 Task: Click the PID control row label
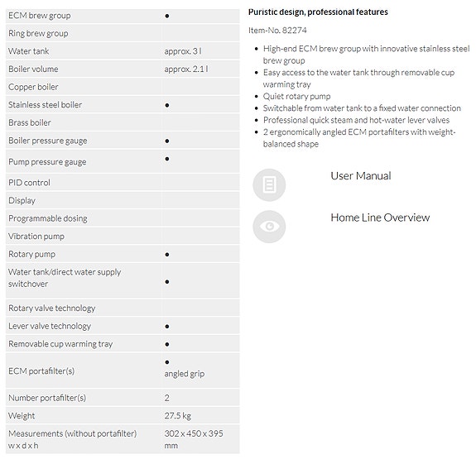(29, 183)
